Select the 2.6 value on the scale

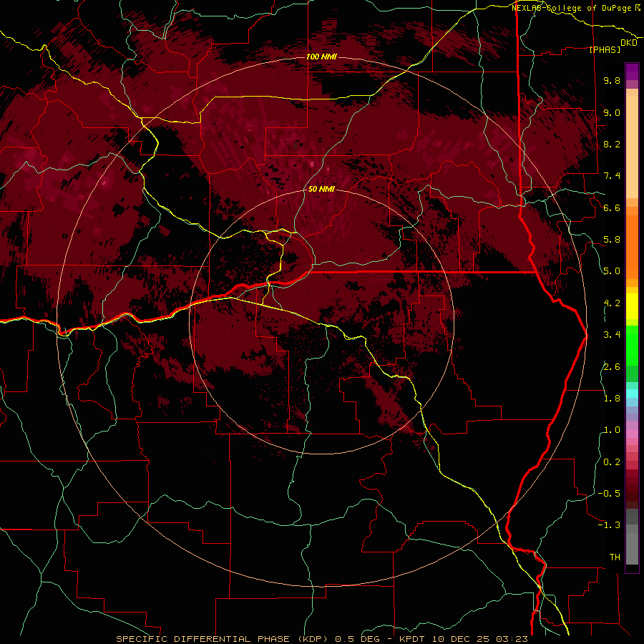612,367
